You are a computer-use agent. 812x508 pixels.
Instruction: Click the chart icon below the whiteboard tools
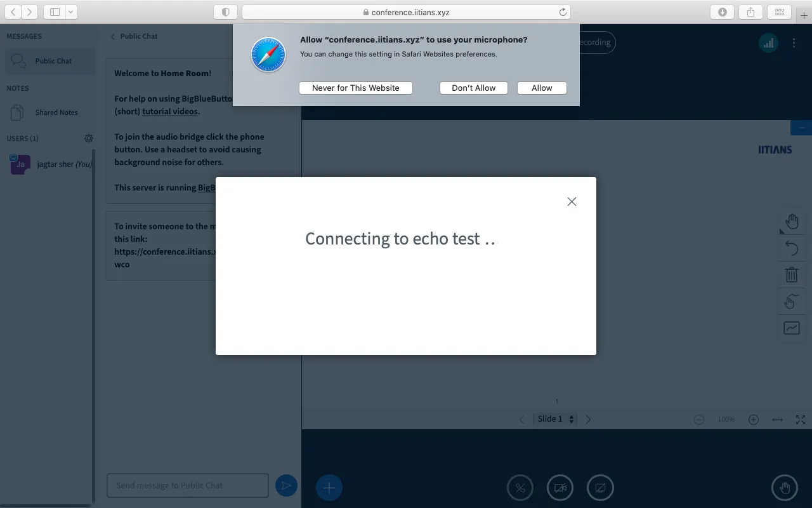coord(792,328)
